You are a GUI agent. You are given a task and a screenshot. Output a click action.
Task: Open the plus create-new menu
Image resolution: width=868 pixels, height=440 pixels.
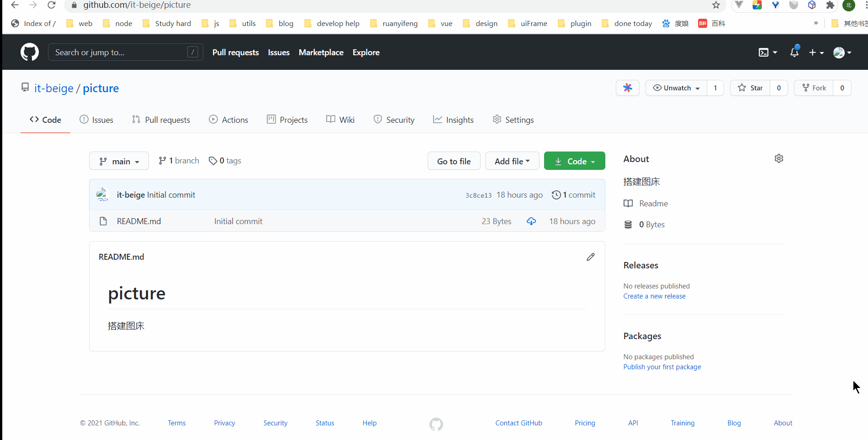(816, 52)
